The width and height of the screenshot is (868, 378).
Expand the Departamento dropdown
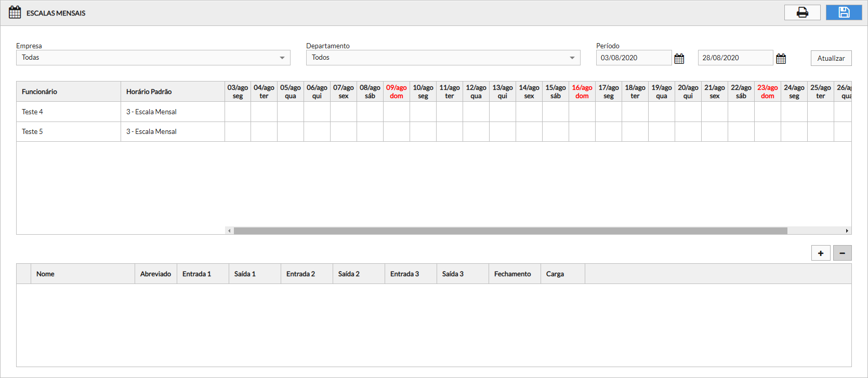pos(572,58)
